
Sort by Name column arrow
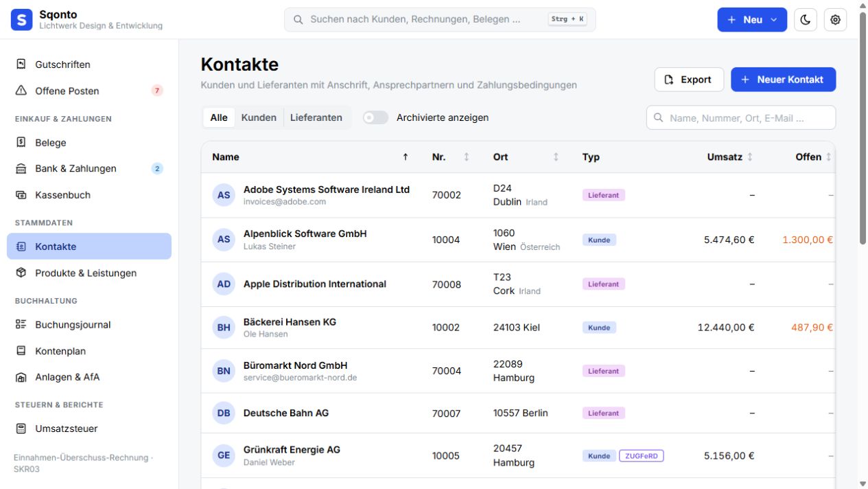406,157
